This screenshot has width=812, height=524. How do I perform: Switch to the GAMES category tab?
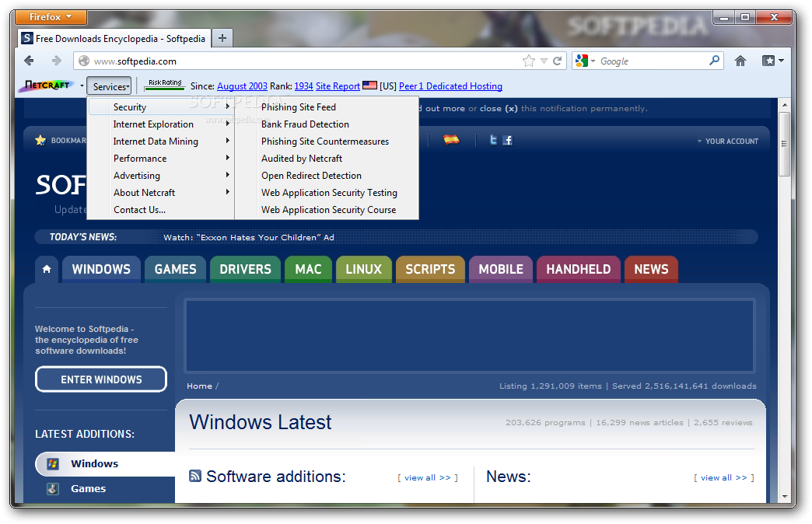coord(175,269)
